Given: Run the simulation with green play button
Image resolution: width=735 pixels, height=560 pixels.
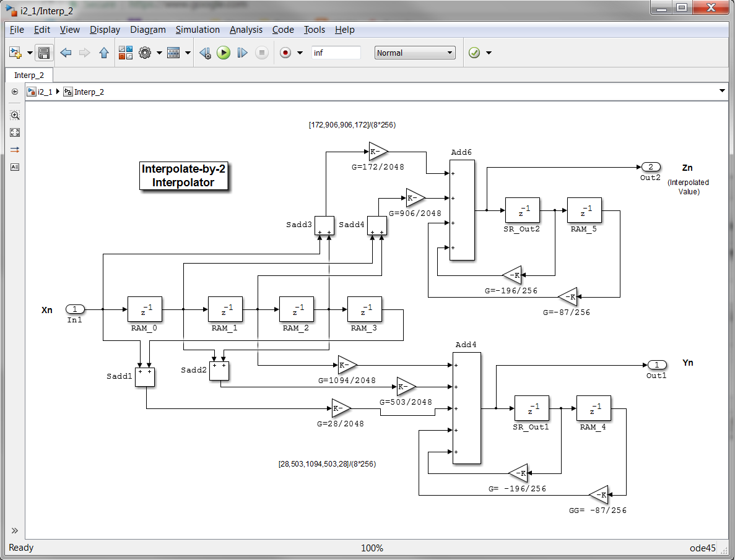Looking at the screenshot, I should point(224,53).
